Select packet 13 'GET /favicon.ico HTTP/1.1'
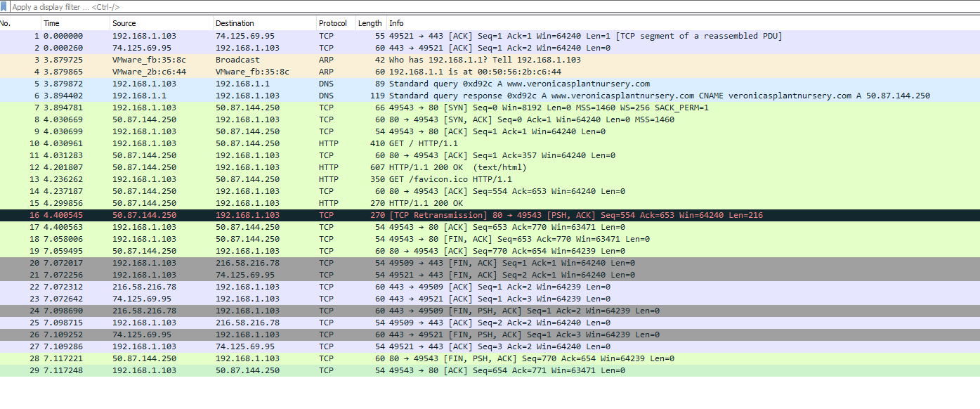The image size is (980, 409). [490, 179]
